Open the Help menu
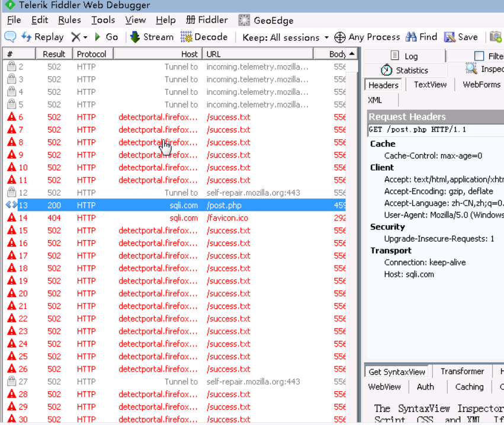Screen dimensions: 504x425 pos(166,20)
